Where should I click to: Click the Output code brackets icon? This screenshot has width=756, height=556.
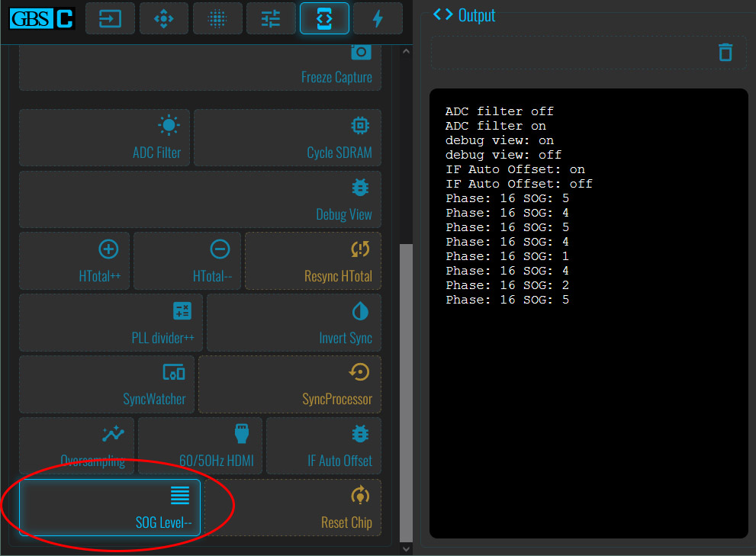point(443,14)
